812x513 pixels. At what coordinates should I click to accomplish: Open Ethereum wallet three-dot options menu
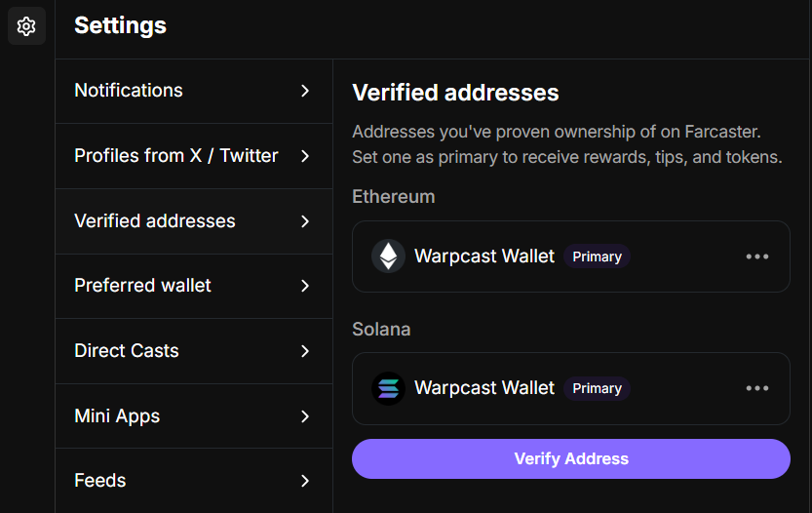[x=757, y=256]
